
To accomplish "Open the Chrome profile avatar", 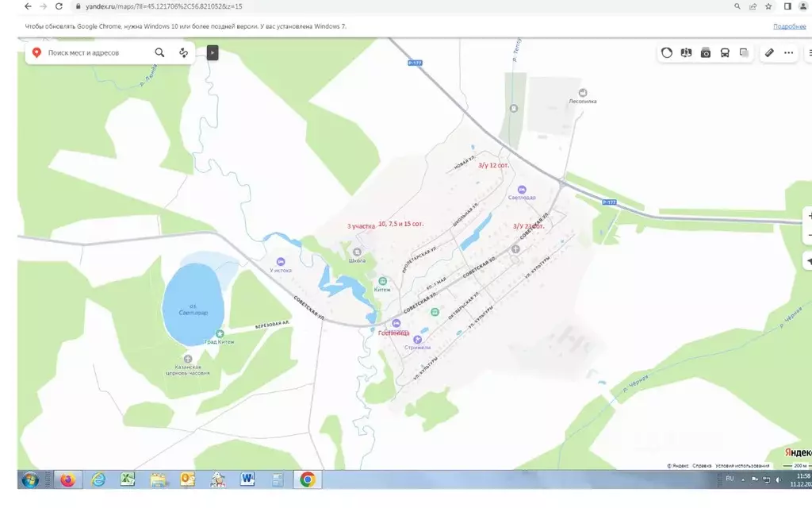I will 804,6.
